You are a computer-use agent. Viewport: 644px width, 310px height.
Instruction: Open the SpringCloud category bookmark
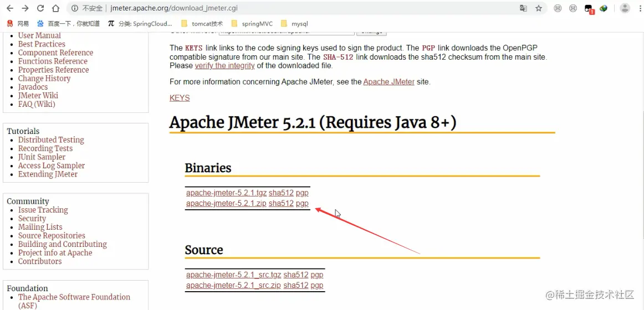[140, 24]
